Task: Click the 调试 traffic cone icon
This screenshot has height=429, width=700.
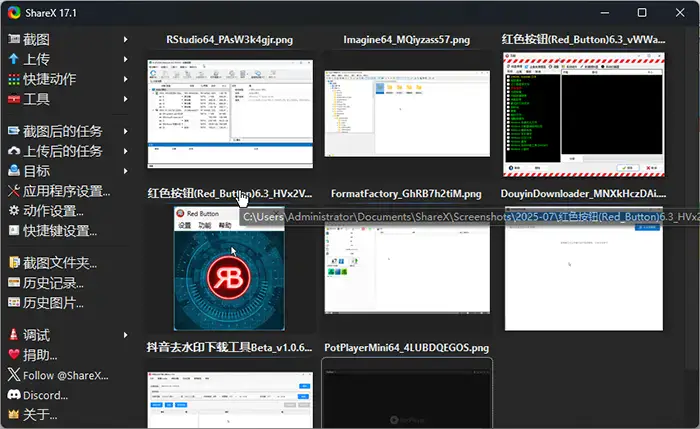Action: [x=14, y=334]
